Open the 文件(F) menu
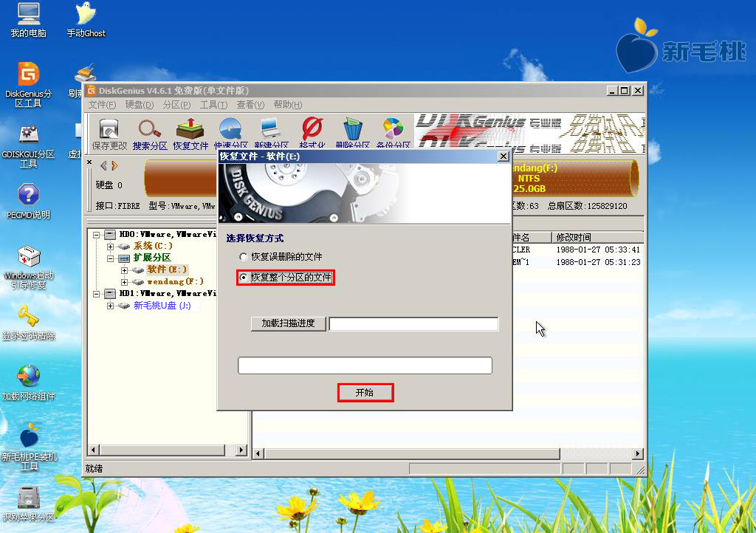 102,105
